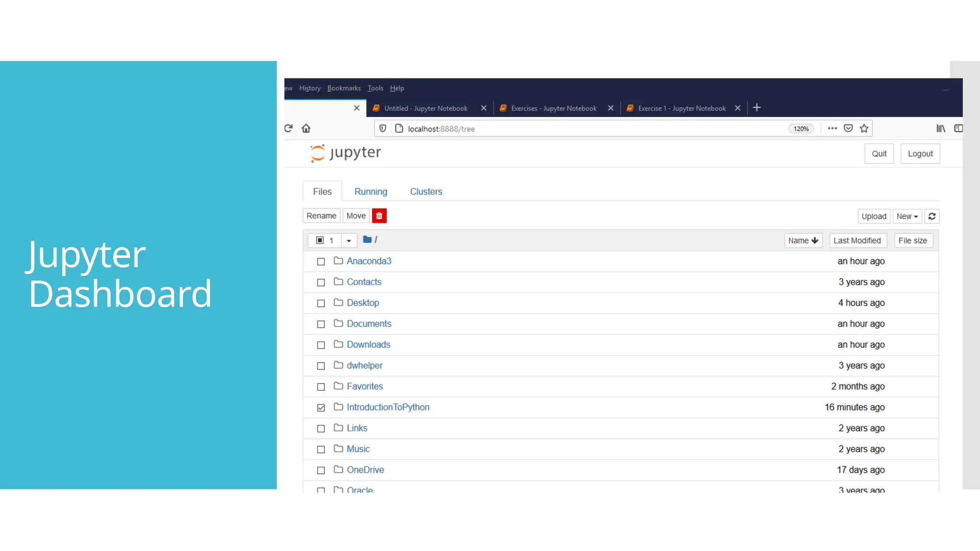Click the Upload button
This screenshot has height=551, width=980.
click(874, 216)
